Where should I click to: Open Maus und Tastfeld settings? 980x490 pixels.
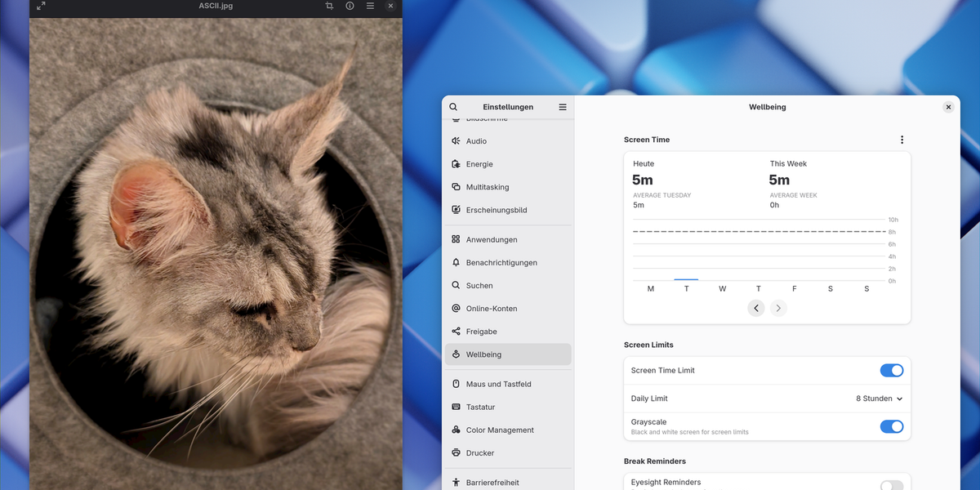(508, 384)
